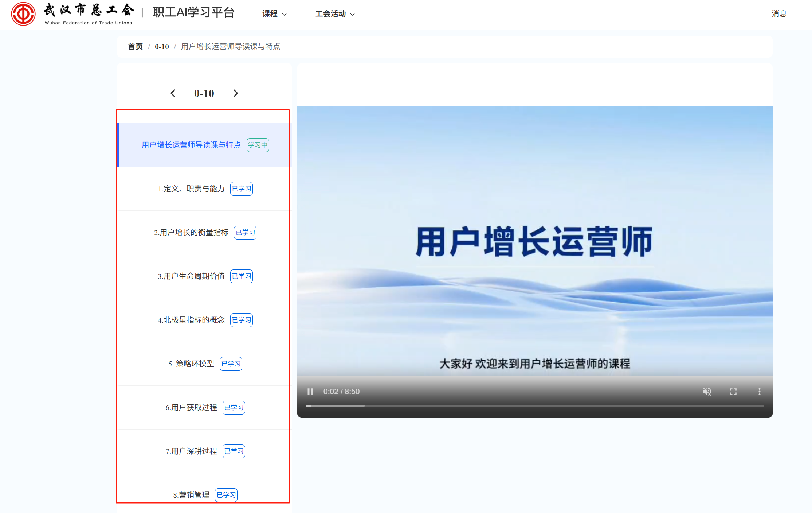Go to previous course with left arrow

[x=173, y=93]
